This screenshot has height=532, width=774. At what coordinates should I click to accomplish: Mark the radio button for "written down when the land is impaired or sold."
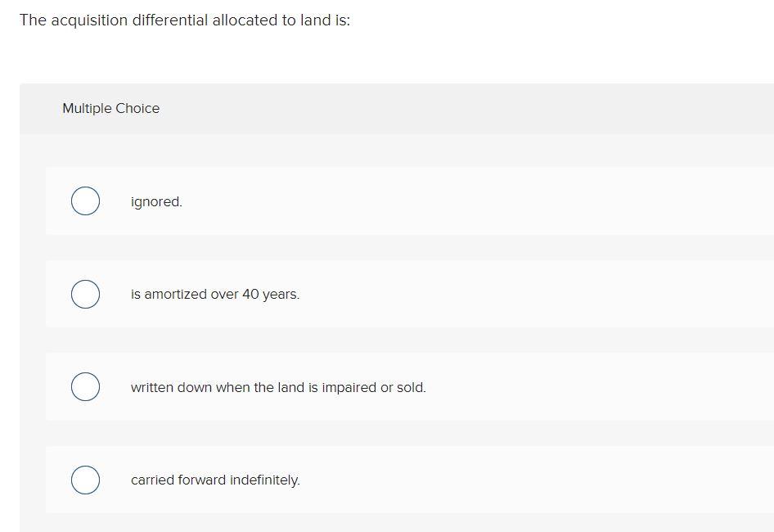[x=85, y=386]
